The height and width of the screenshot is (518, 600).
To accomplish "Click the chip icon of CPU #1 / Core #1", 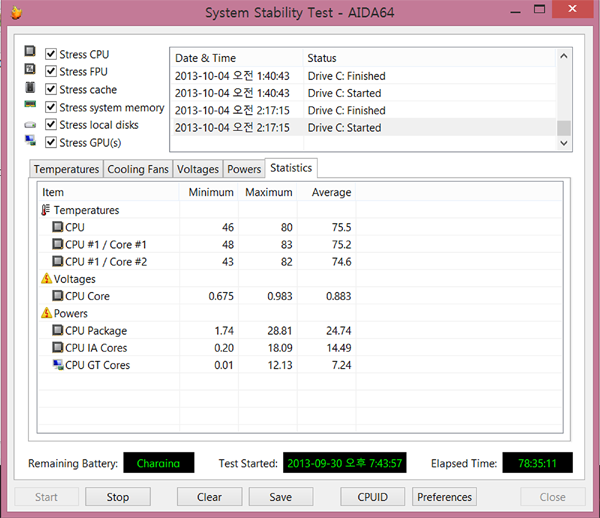I will pyautogui.click(x=57, y=244).
